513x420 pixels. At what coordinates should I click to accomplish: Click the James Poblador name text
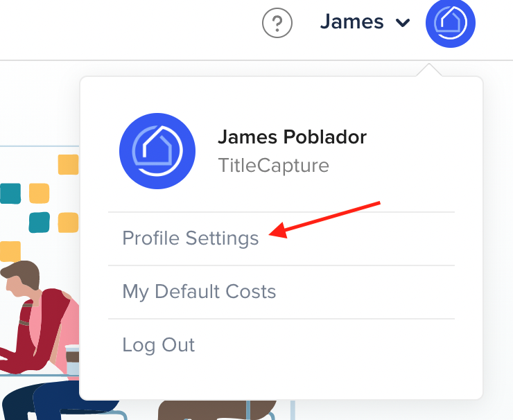point(292,137)
